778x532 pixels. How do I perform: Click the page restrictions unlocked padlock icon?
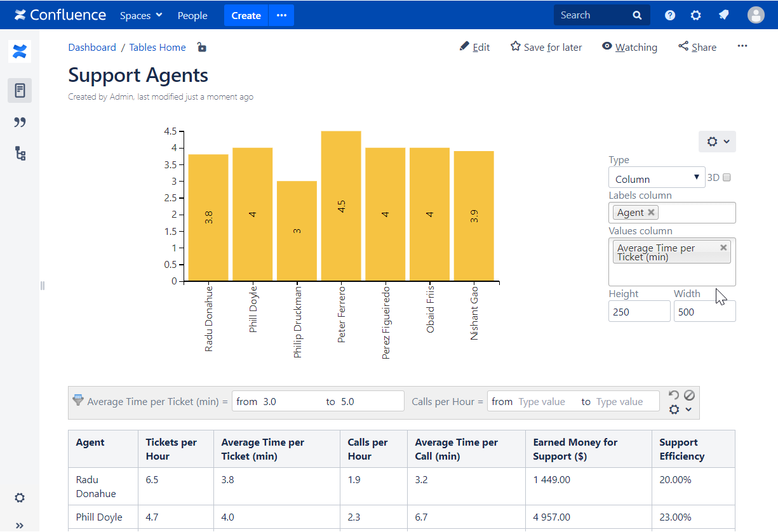[x=201, y=48]
